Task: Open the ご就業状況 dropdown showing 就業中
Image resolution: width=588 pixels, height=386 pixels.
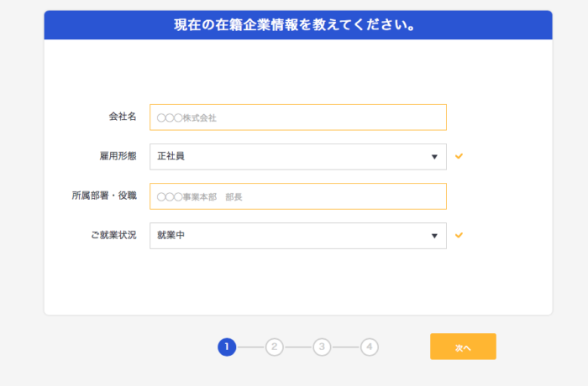Action: 298,236
